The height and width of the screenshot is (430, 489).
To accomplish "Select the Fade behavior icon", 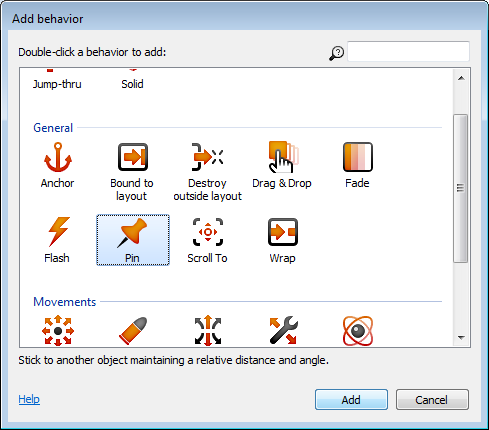I will (357, 165).
